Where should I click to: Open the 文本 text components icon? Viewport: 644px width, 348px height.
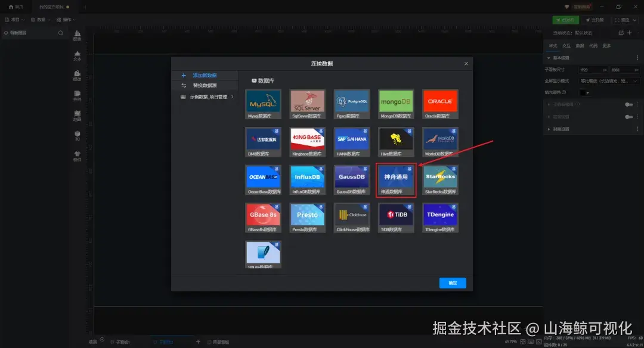77,56
